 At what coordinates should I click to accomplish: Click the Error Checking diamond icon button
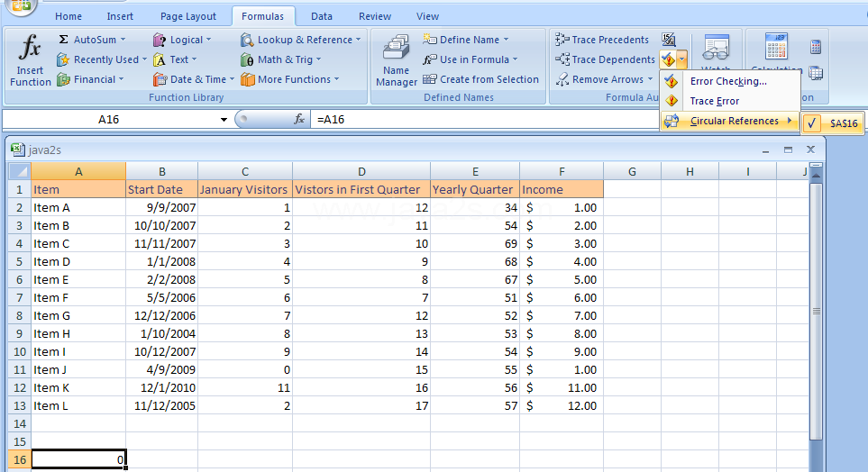pyautogui.click(x=668, y=59)
